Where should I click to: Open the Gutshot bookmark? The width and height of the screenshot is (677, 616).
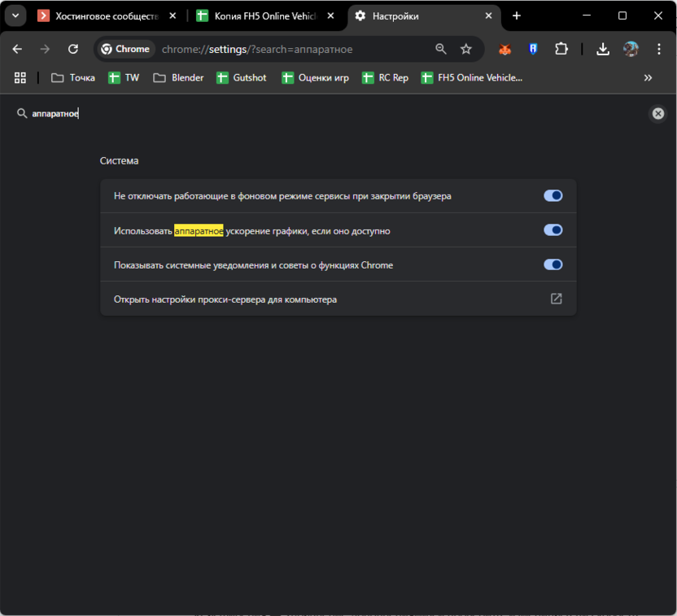(x=242, y=77)
